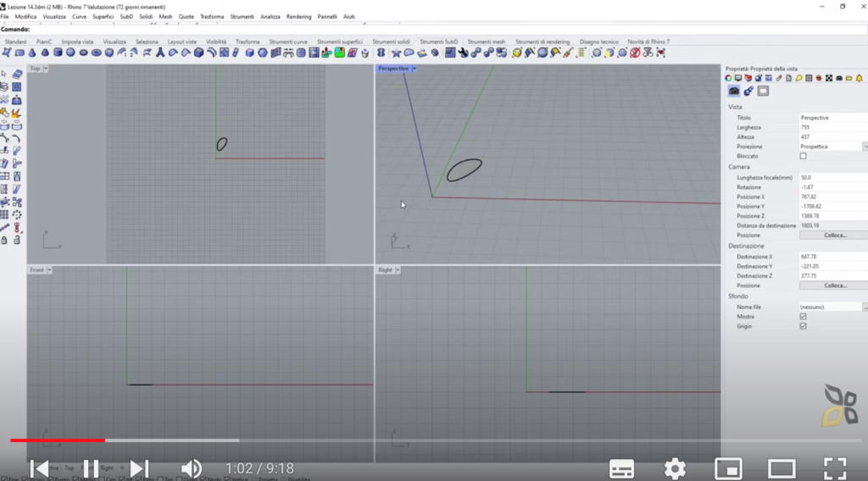Open the Perspective viewport dropdown arrow
This screenshot has height=481, width=868.
tap(414, 69)
